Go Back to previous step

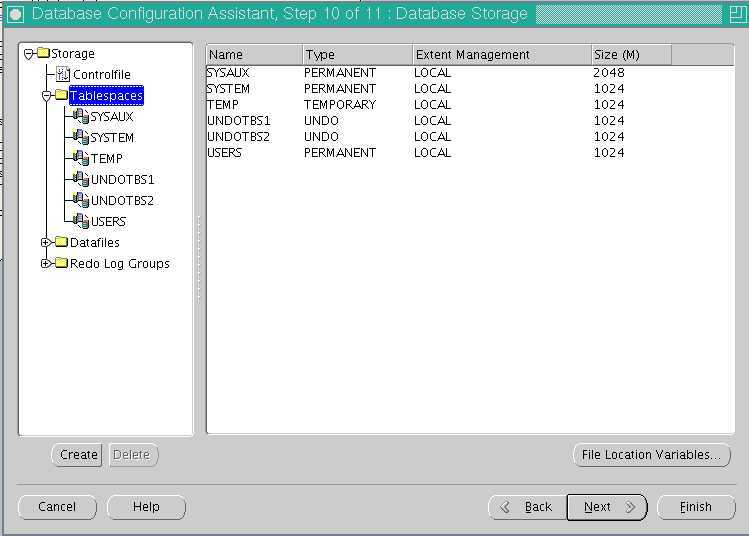[x=527, y=506]
